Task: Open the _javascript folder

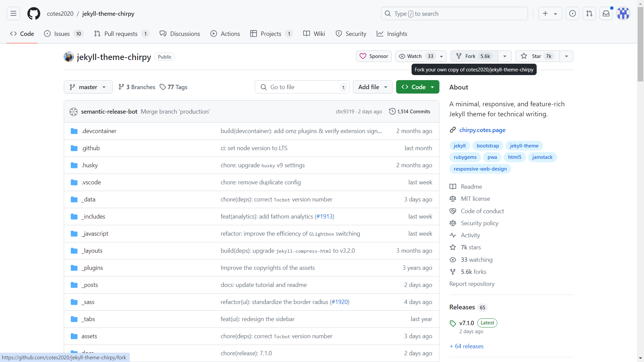Action: click(95, 234)
